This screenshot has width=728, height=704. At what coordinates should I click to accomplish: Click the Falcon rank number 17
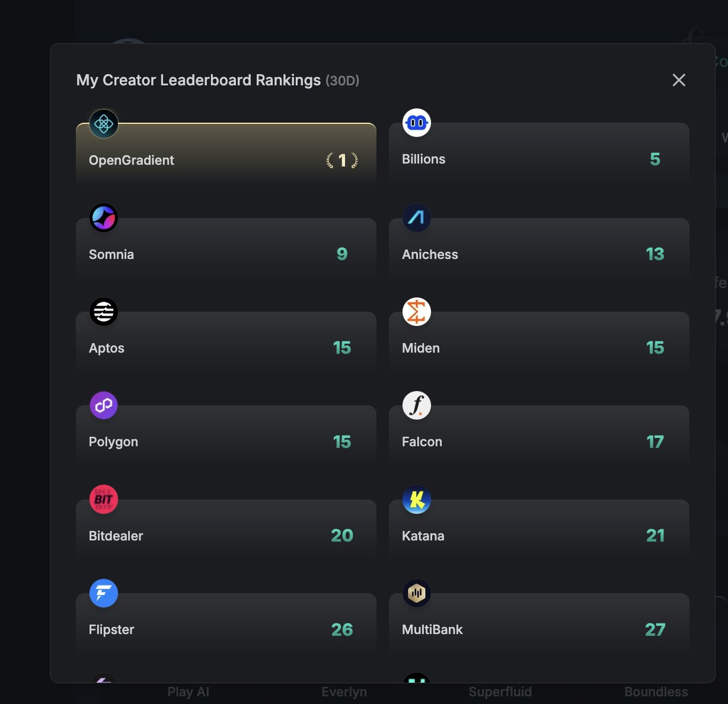655,442
